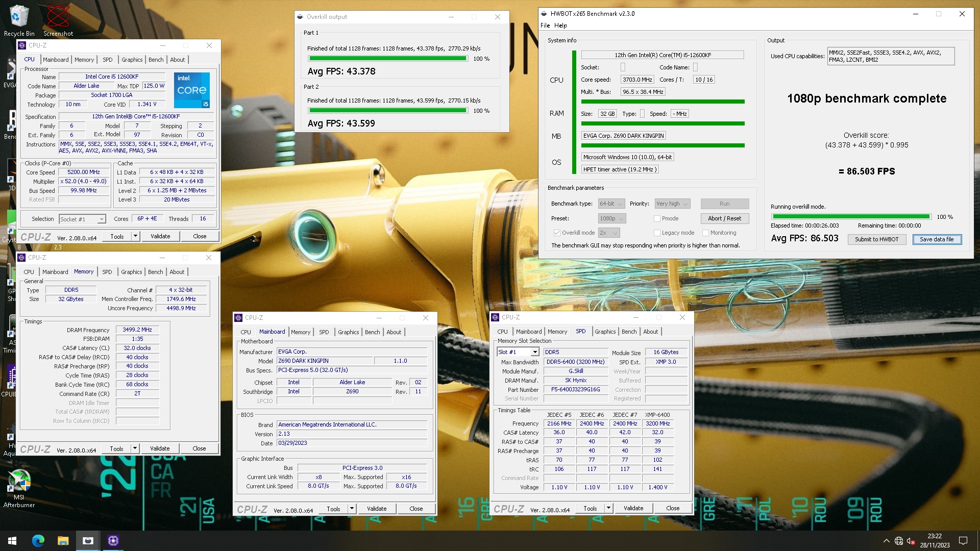Open the Overkill 2x multiplier dropdown

coord(609,233)
